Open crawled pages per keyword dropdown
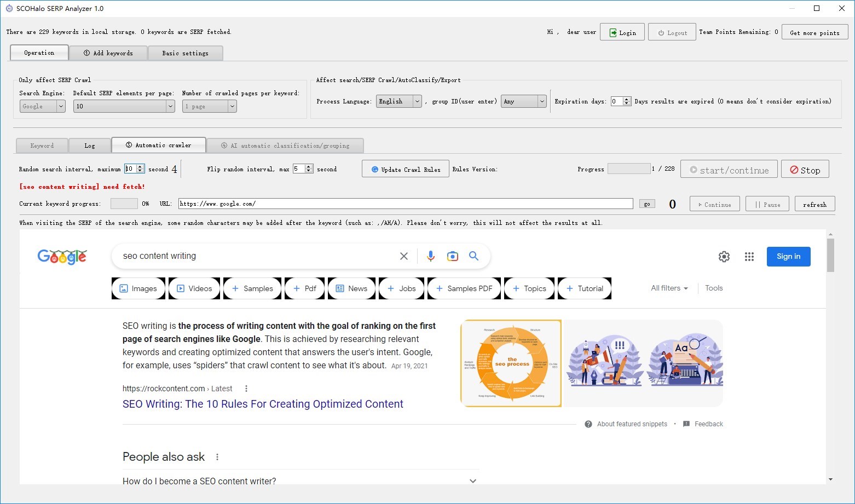This screenshot has width=855, height=504. [x=210, y=106]
